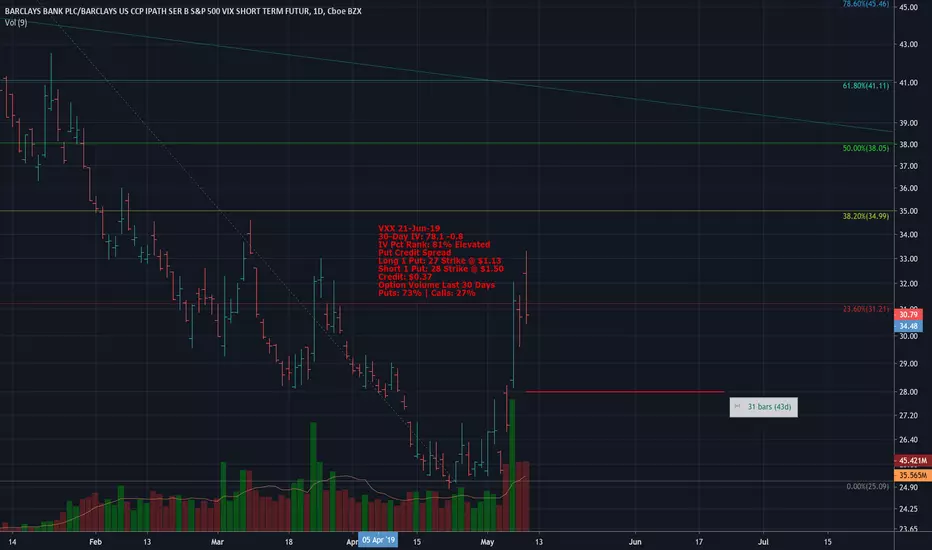Select the 61.80%(41.11) Fibonacci level label
The height and width of the screenshot is (550, 932).
pyautogui.click(x=865, y=86)
